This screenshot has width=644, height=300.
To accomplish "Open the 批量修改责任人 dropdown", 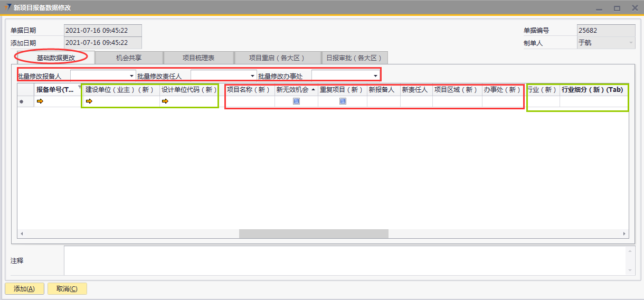I will (252, 76).
